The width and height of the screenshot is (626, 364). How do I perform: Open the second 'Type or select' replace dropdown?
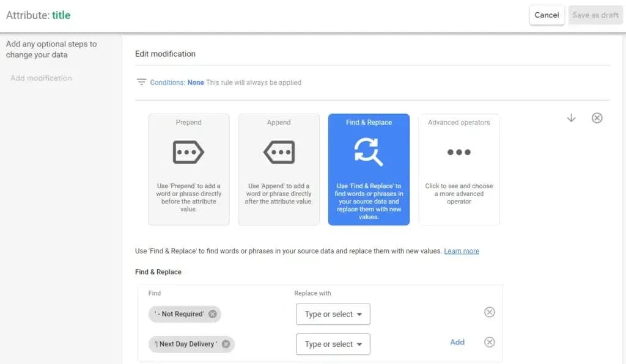(x=333, y=344)
